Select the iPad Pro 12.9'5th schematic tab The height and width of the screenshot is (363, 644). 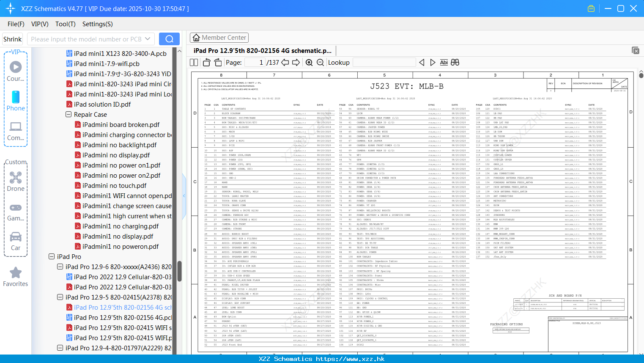262,50
